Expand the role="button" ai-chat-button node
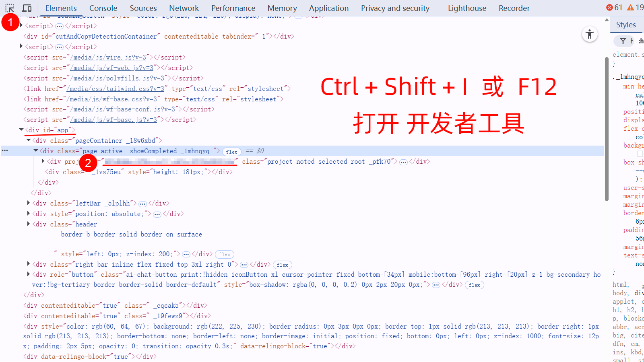The height and width of the screenshot is (362, 644). (29, 274)
